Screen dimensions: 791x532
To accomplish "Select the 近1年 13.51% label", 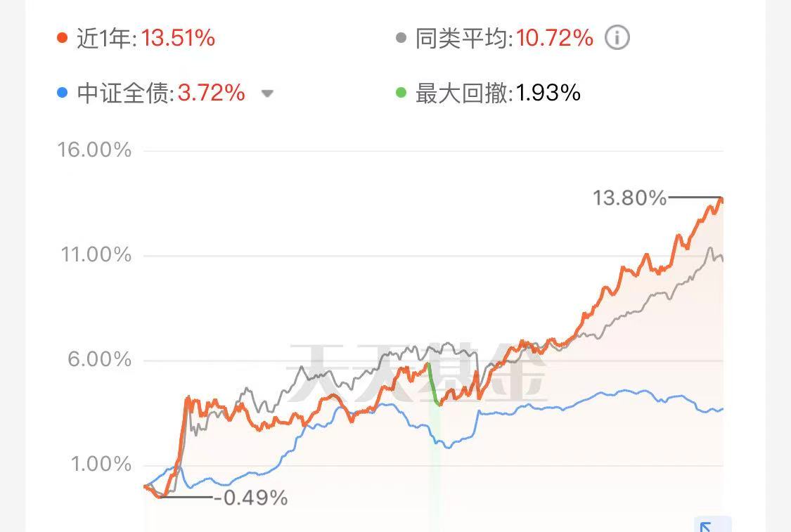I will click(146, 39).
